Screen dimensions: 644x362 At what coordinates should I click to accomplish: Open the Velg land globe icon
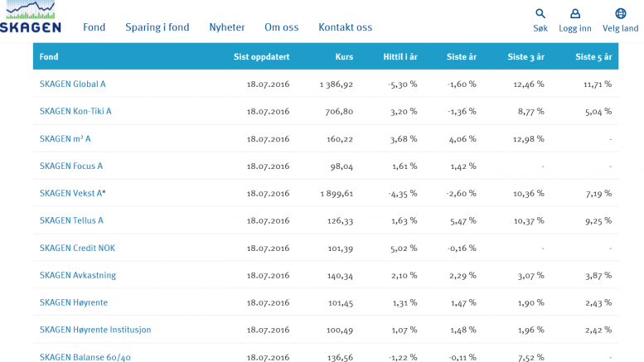tap(620, 13)
